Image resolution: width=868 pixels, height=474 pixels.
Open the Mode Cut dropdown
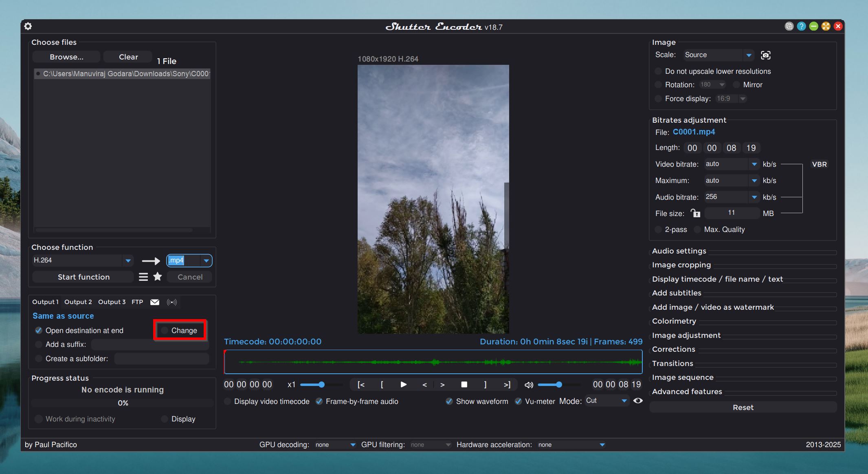click(x=607, y=401)
